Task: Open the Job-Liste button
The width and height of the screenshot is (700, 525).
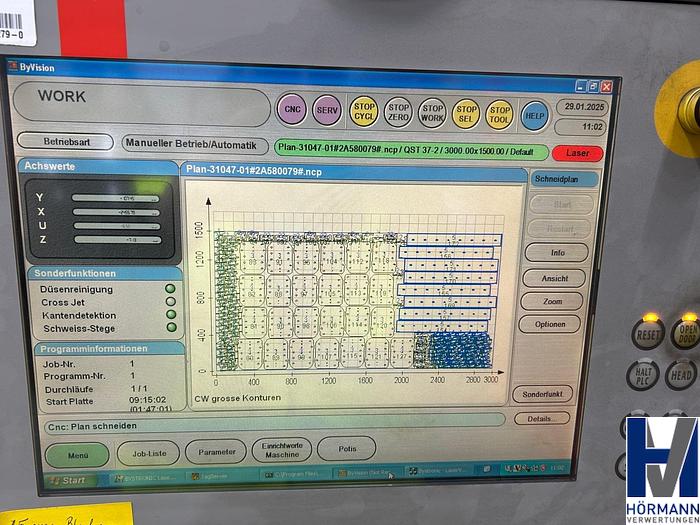Action: click(x=148, y=453)
